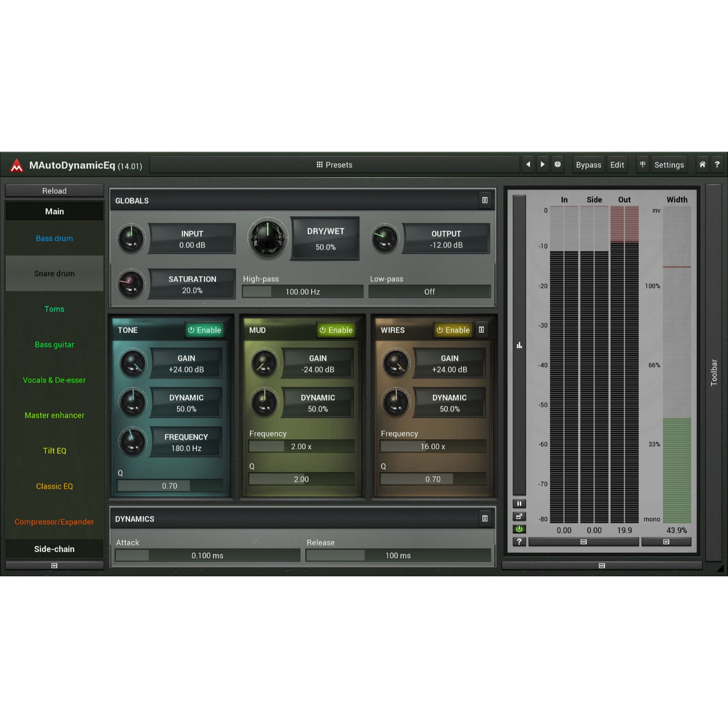Open DYNAMICS panel menu icon
728x728 pixels.
(484, 519)
